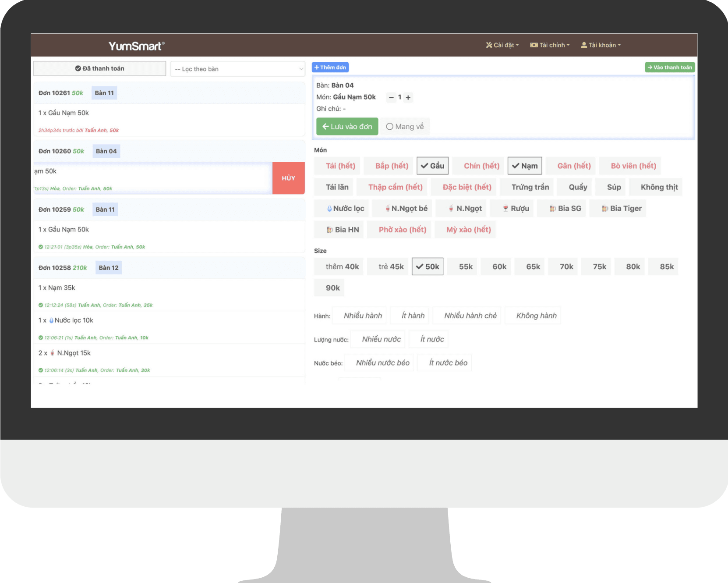
Task: Click the plus quantity icon
Action: (408, 98)
